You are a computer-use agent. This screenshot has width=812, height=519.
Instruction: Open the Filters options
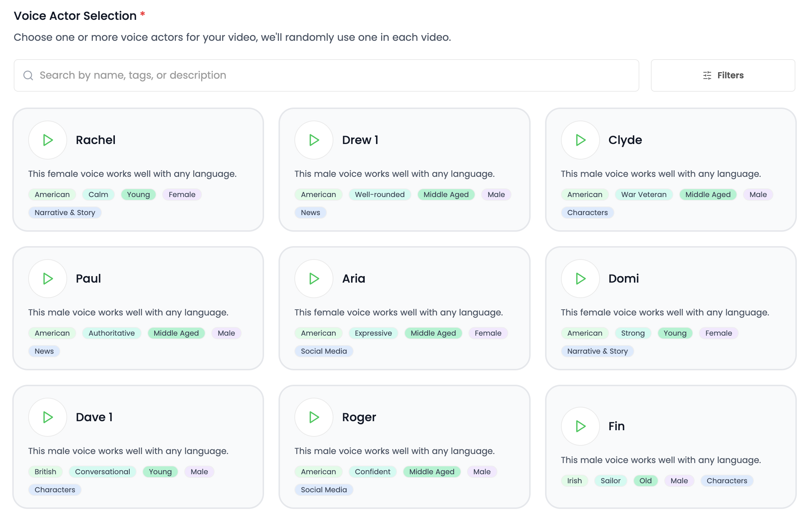coord(723,75)
